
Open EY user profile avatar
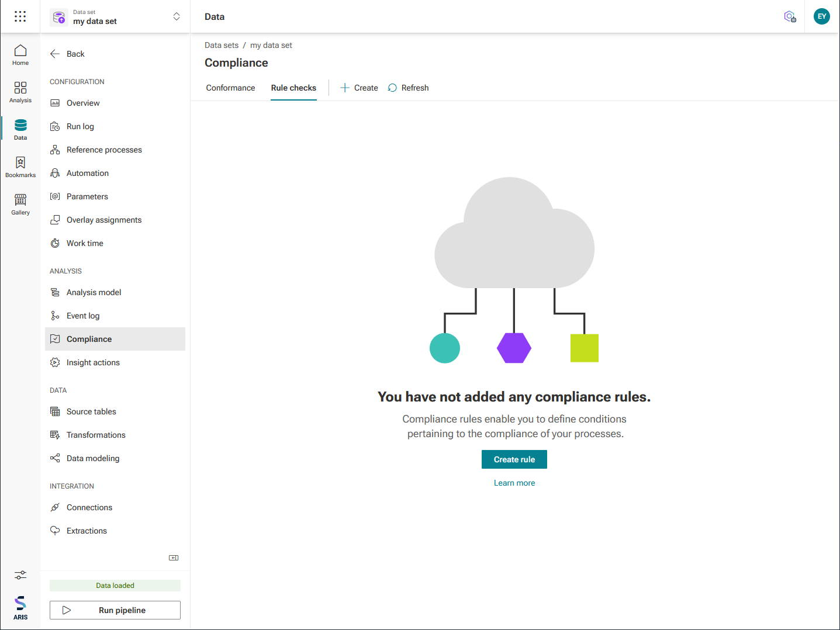pyautogui.click(x=822, y=16)
